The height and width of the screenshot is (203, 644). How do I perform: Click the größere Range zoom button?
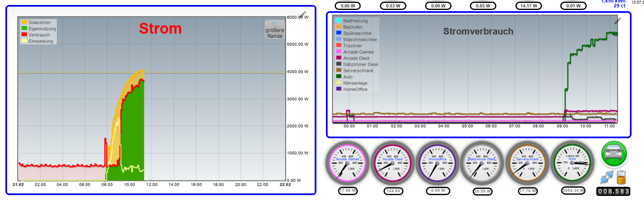click(275, 29)
